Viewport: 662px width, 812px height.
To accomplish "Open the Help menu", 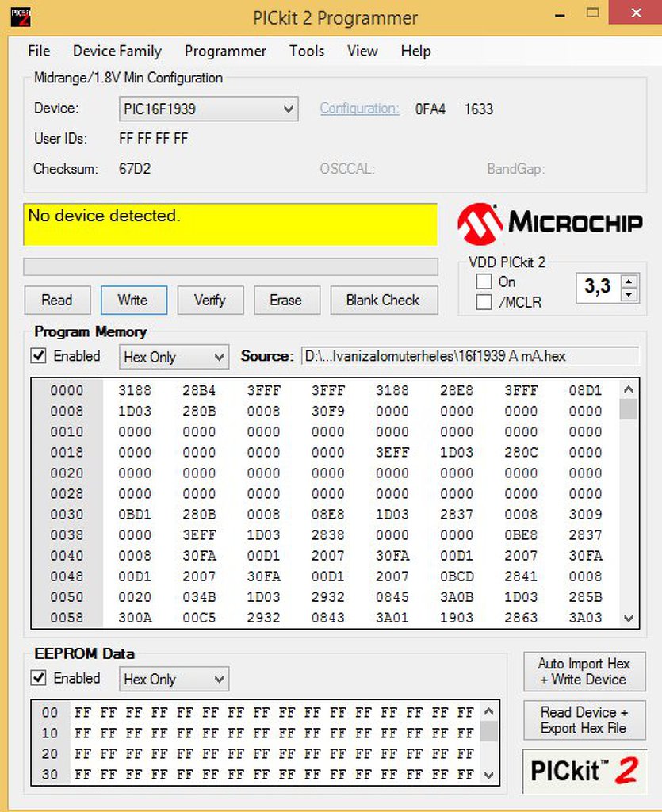I will [415, 51].
